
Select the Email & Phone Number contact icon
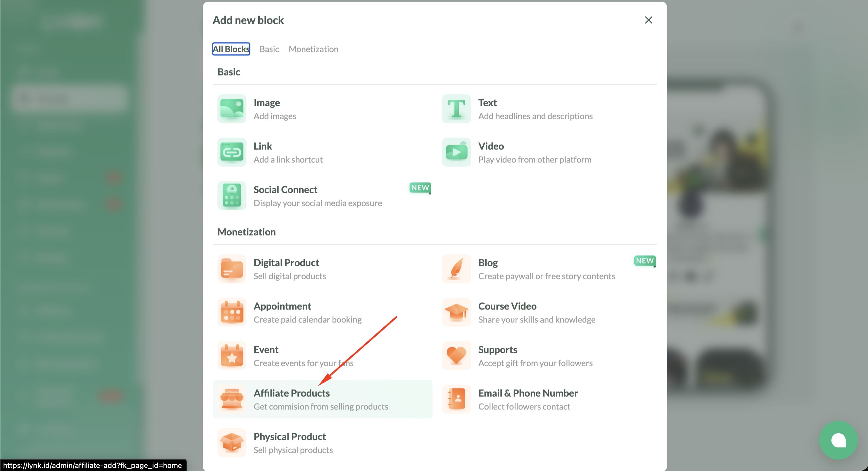456,399
